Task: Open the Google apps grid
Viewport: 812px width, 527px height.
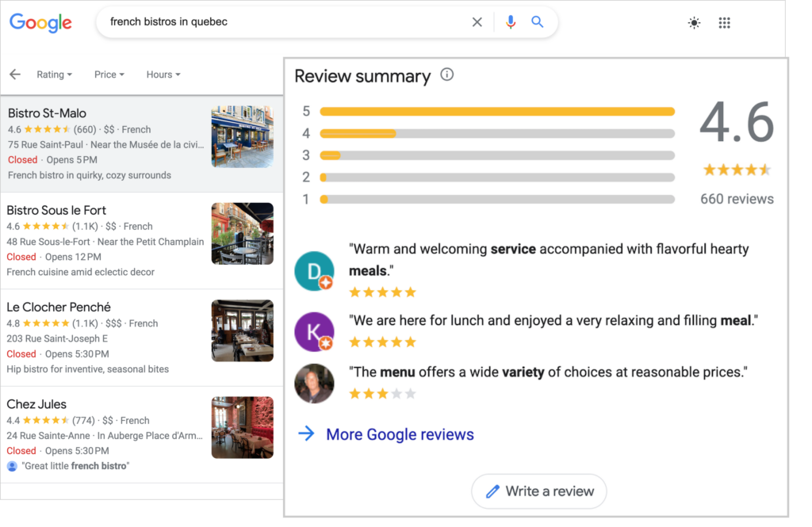Action: pyautogui.click(x=725, y=23)
